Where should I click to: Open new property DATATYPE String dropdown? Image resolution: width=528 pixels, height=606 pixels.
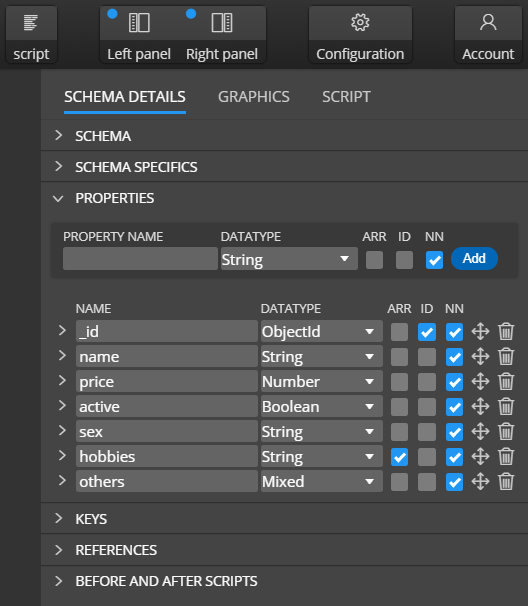[289, 259]
